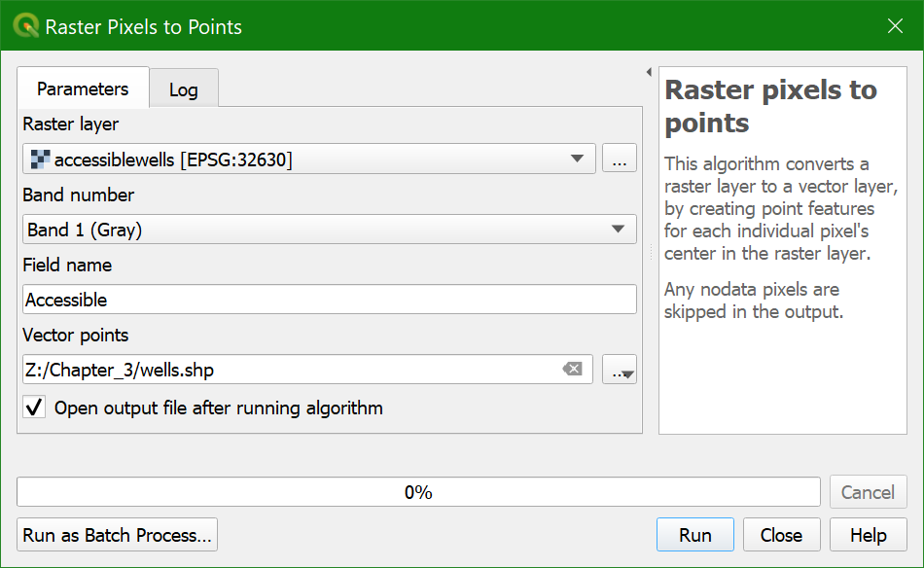Click the Cancel button
Image resolution: width=924 pixels, height=568 pixels.
pos(868,492)
